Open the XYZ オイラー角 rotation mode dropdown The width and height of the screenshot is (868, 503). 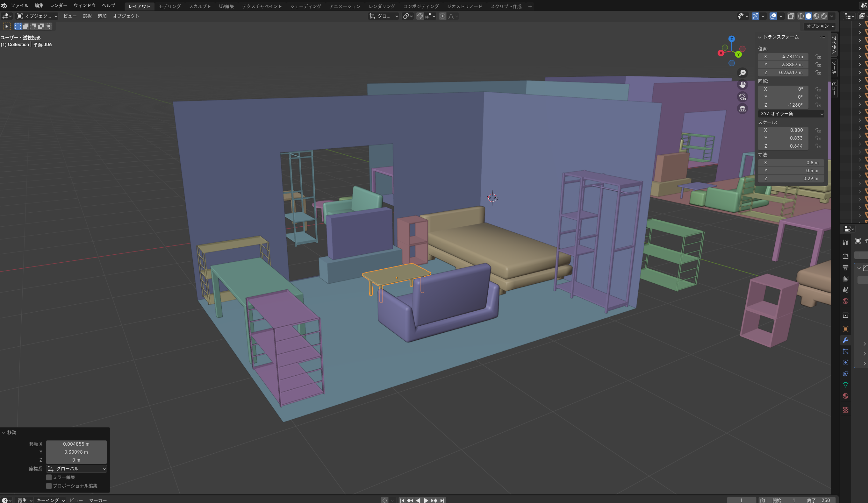tap(791, 114)
